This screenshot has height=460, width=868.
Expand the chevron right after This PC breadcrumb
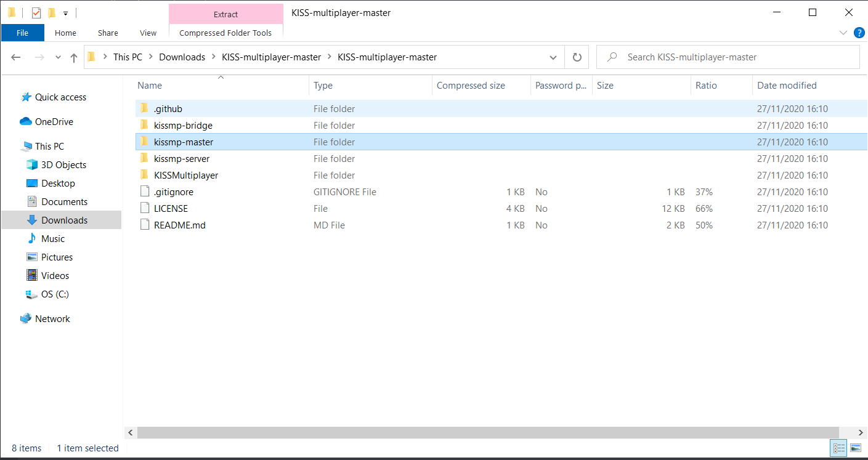150,57
